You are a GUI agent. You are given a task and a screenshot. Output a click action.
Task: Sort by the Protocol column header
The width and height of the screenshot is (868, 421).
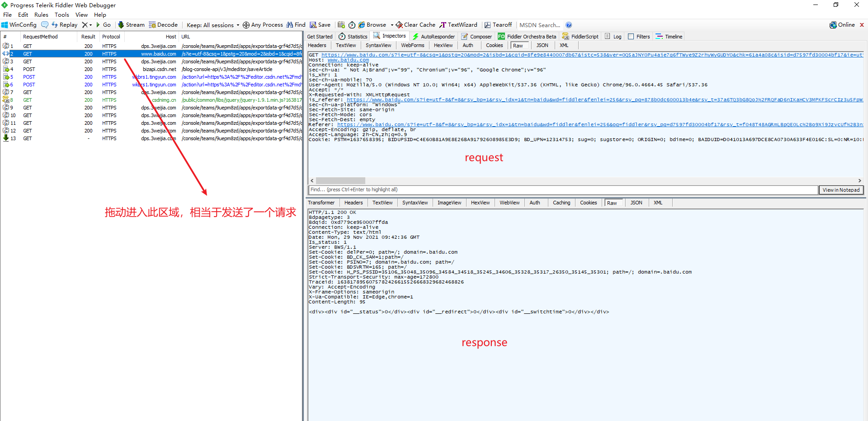pos(111,37)
